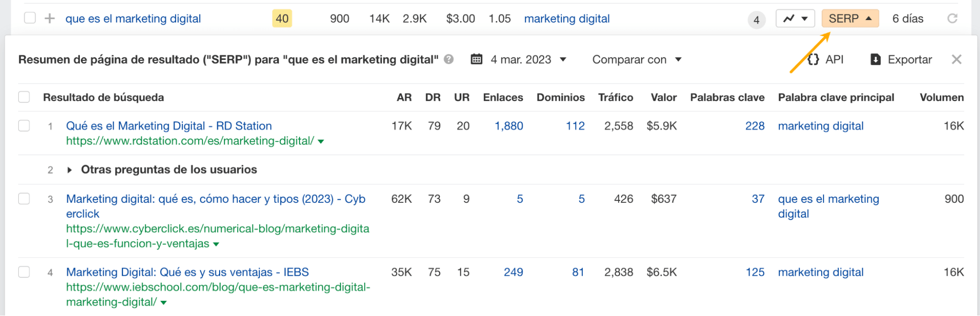View the SERP help question mark icon
Viewport: 980px width, 316px height.
point(448,60)
